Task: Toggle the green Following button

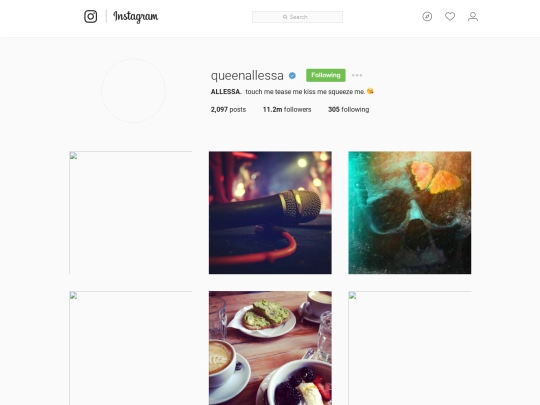Action: coord(326,75)
